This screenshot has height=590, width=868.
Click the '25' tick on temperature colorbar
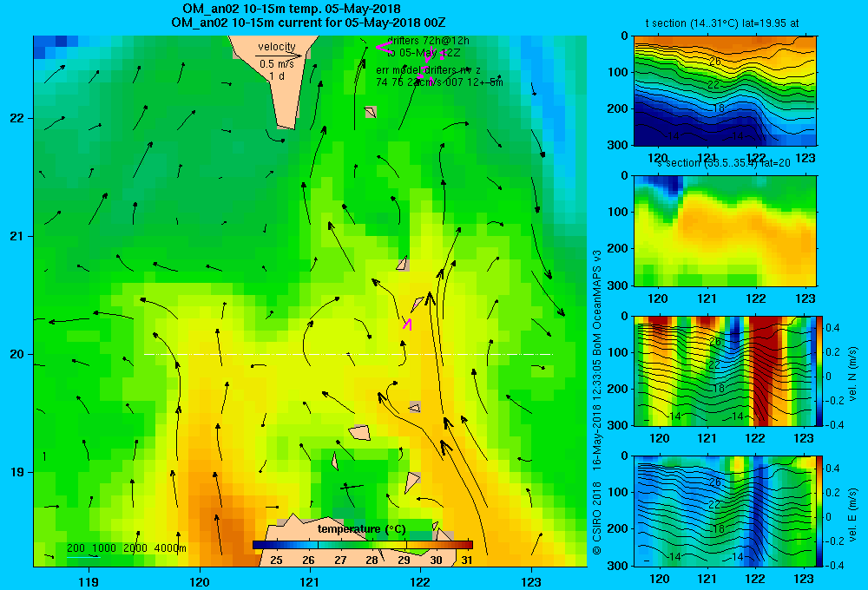point(276,560)
